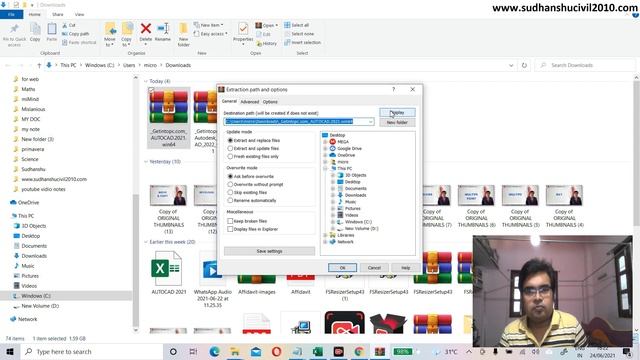Check Display files in Explorer
This screenshot has height=360, width=640.
coord(230,229)
